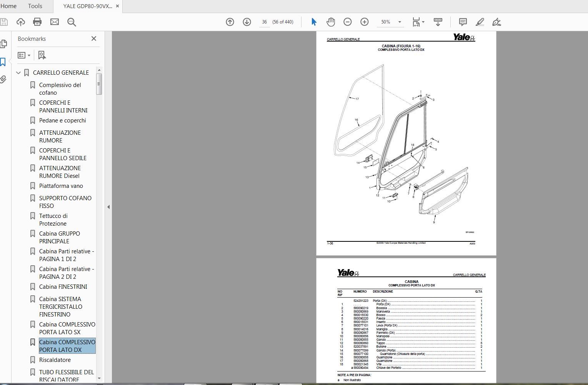The image size is (588, 385).
Task: Go to previous page arrow button
Action: pos(230,22)
